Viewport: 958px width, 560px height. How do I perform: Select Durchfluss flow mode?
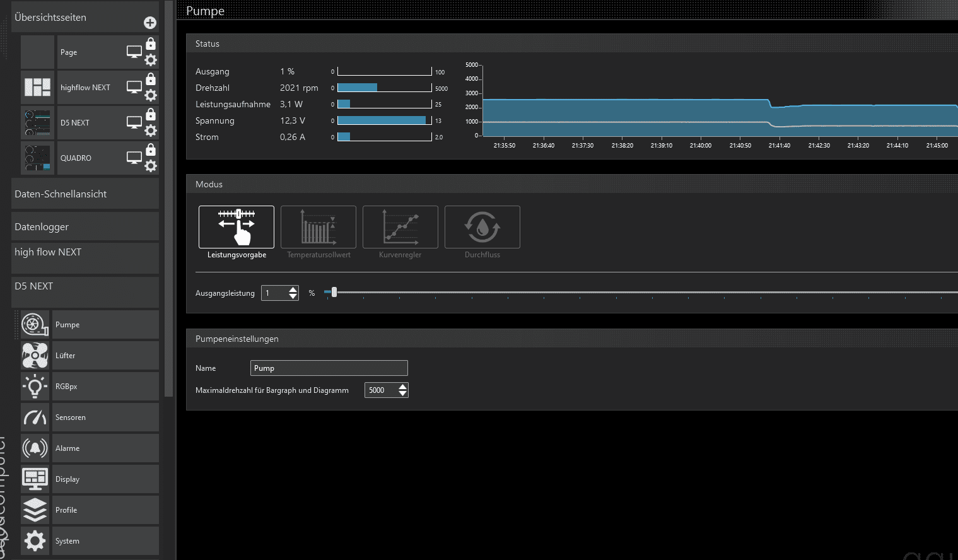pyautogui.click(x=482, y=227)
